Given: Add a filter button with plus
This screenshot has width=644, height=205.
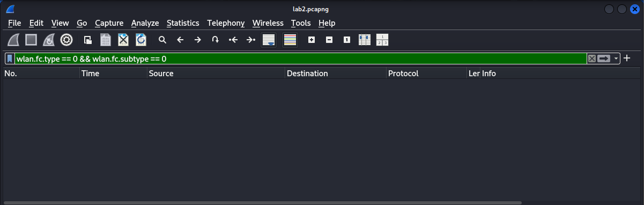Looking at the screenshot, I should [627, 58].
